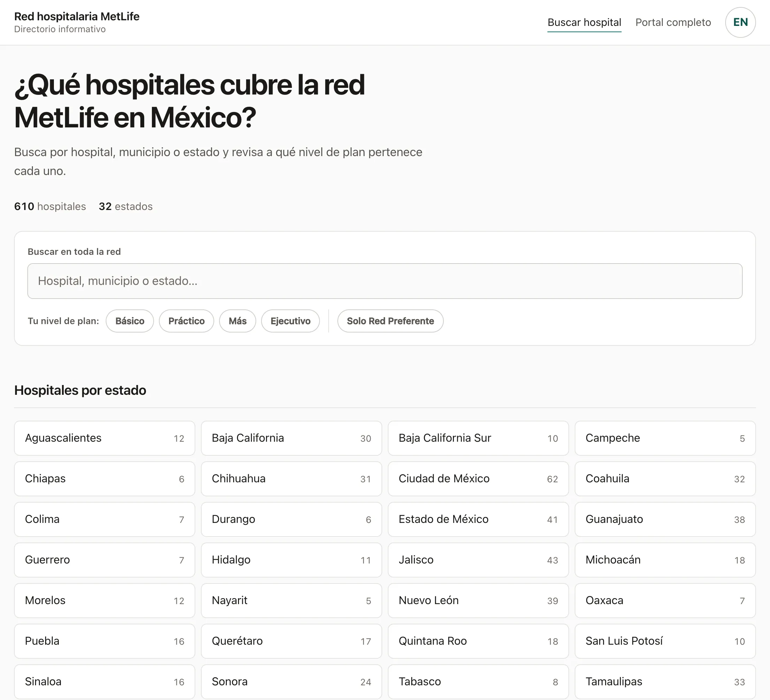The width and height of the screenshot is (770, 700).
Task: Open the Portal completo tab
Action: click(673, 22)
